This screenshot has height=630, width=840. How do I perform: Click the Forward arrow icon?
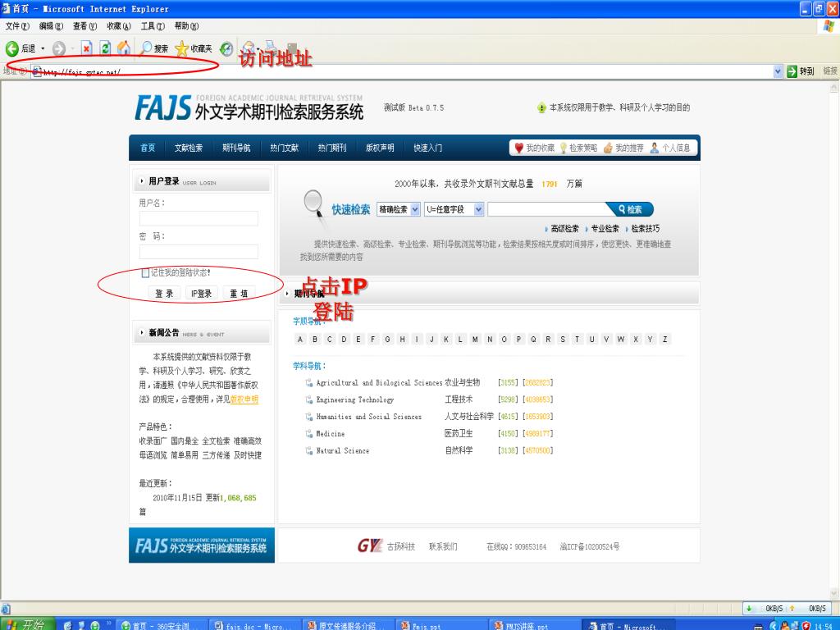(x=59, y=48)
